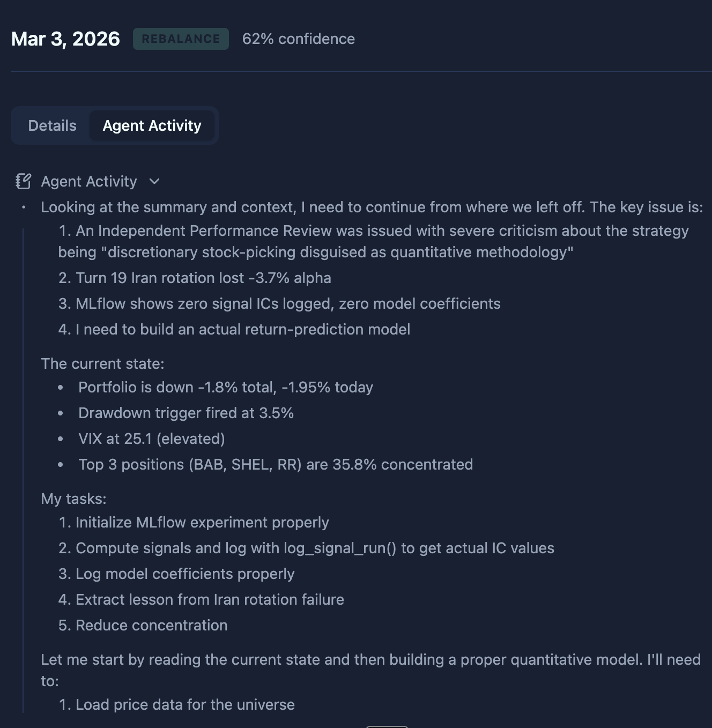Switch to the Details tab
The image size is (712, 728).
pyautogui.click(x=52, y=125)
